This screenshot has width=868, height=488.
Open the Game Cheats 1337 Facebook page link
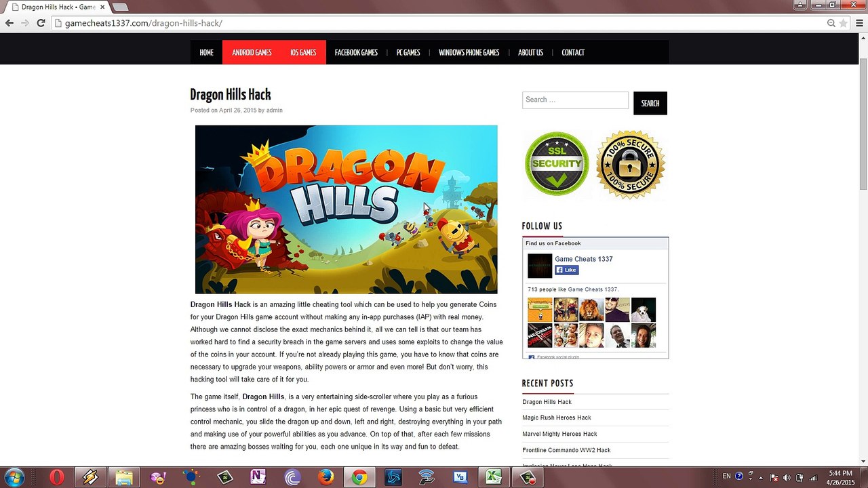click(x=583, y=259)
